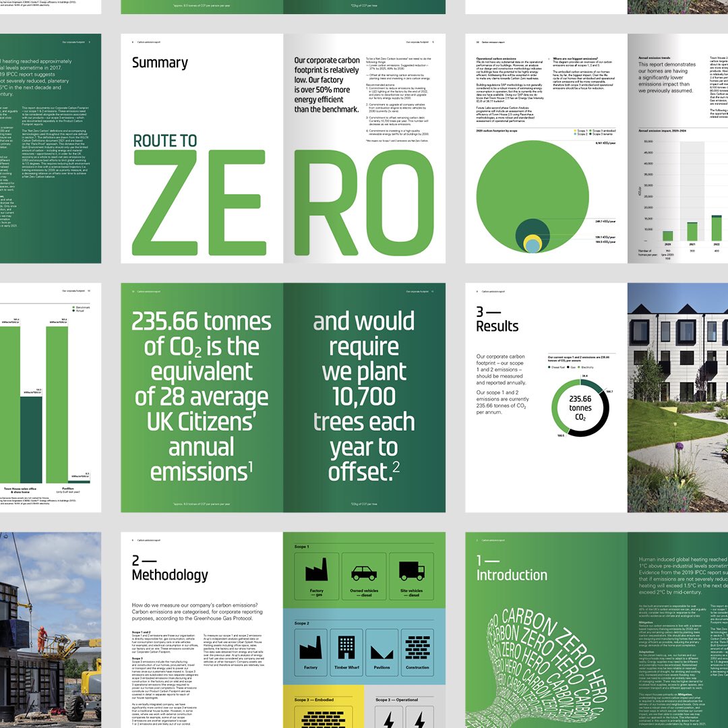Viewport: 728px width, 728px height.
Task: Open the housing terrace and garden photo
Action: pyautogui.click(x=677, y=398)
